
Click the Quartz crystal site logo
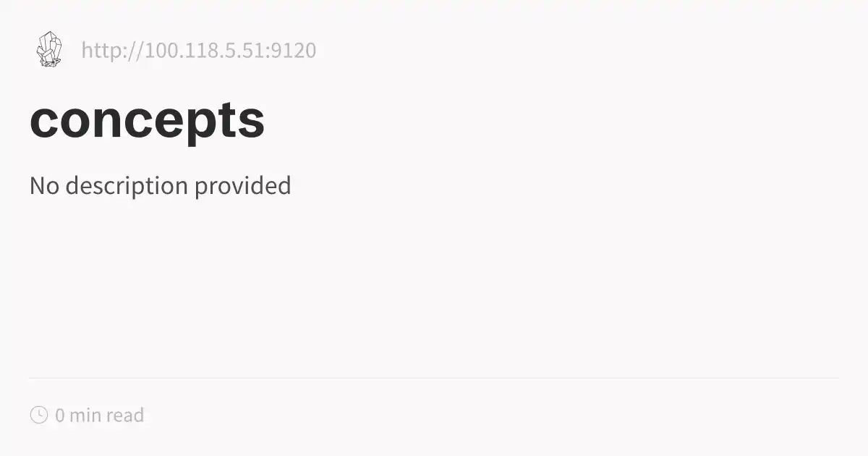tap(48, 50)
